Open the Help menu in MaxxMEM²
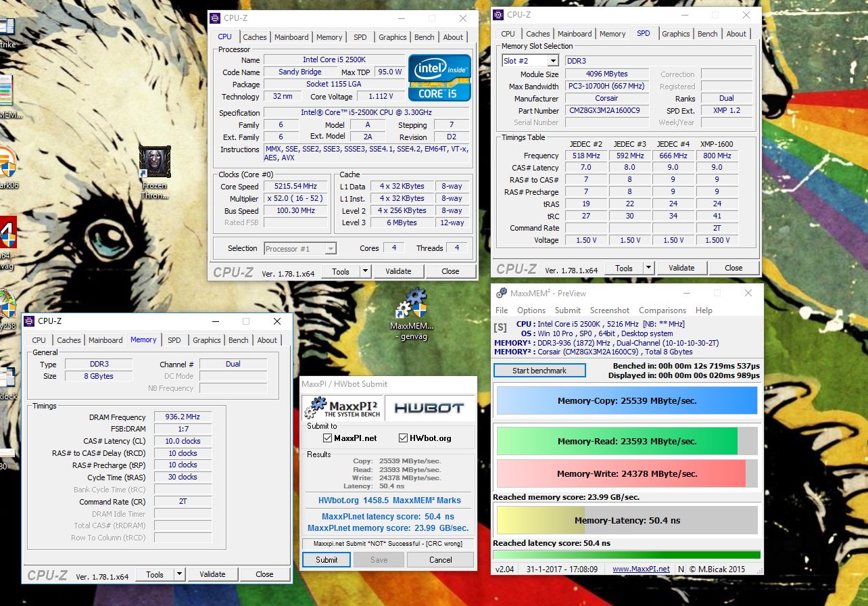Image resolution: width=868 pixels, height=606 pixels. 704,310
